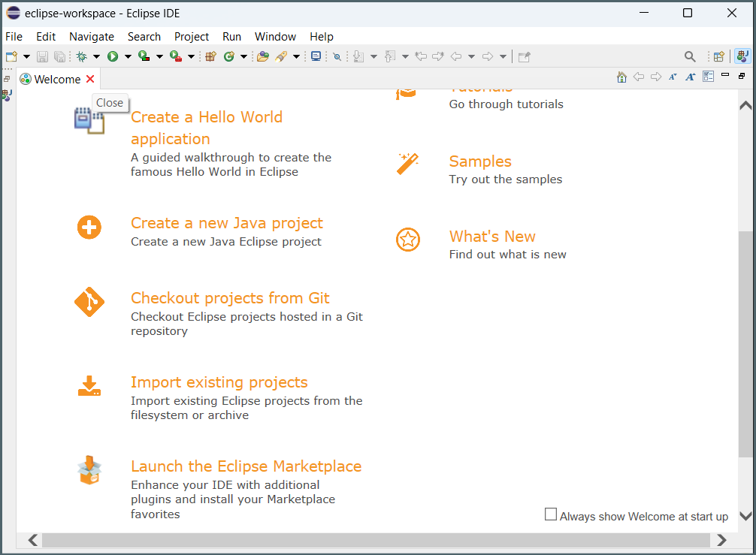
Task: Expand the Search flashlight dropdown arrow
Action: [297, 57]
